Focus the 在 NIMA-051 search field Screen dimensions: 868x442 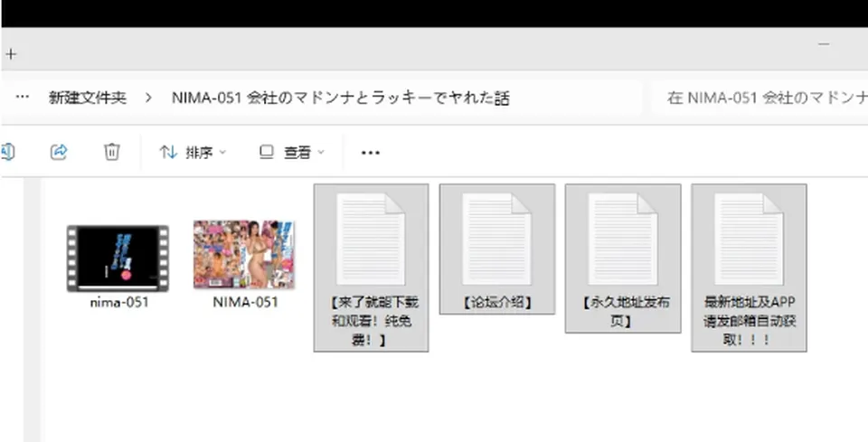tap(760, 98)
